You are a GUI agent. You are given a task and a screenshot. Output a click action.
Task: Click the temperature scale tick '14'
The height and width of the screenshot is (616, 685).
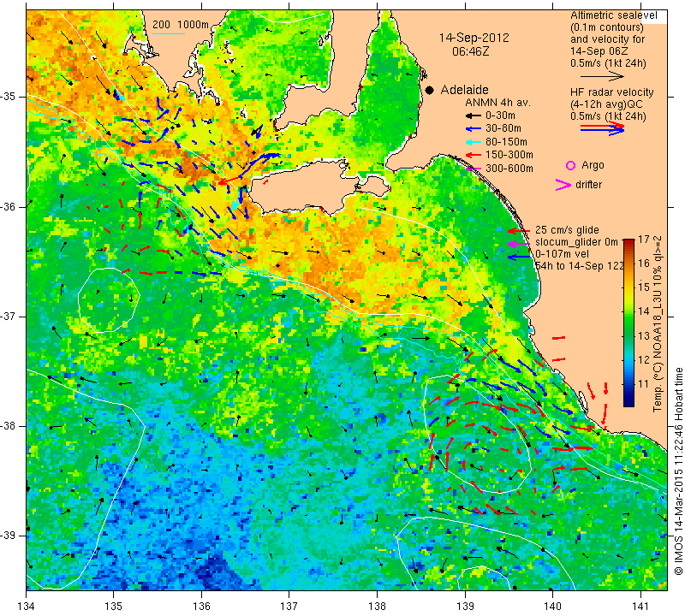pos(644,311)
